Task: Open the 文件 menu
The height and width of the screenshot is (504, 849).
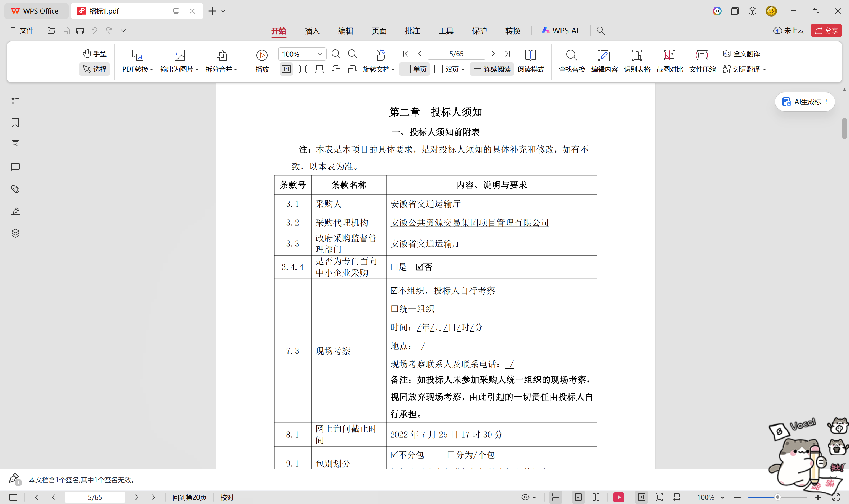Action: pos(22,31)
